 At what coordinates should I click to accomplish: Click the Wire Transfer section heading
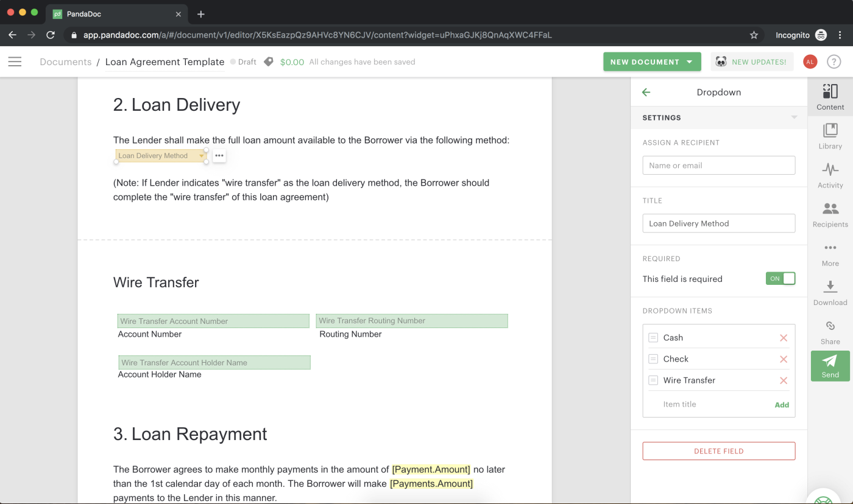pos(156,282)
